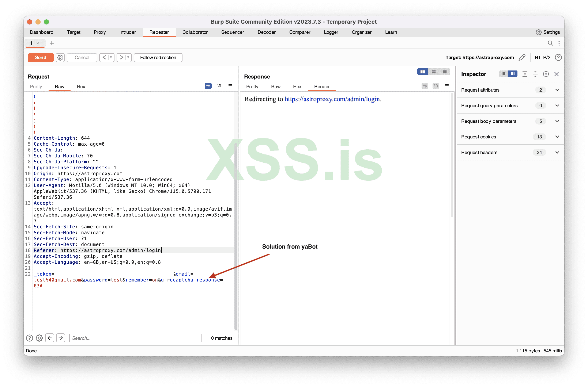Switch response layout to side-by-side view
Screen dimensions: 588x387
pos(423,72)
